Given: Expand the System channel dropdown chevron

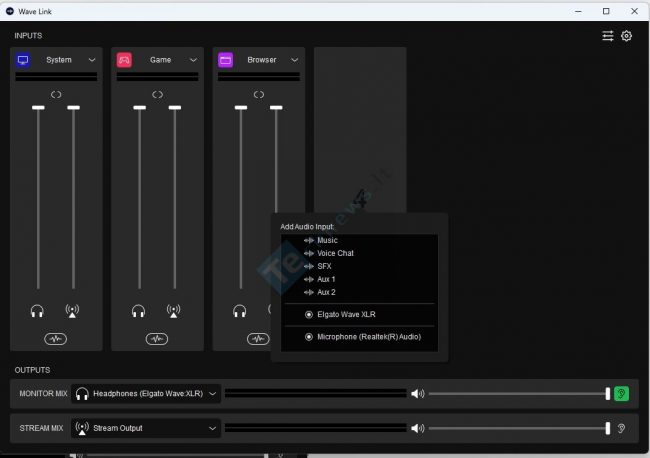Looking at the screenshot, I should (x=92, y=60).
